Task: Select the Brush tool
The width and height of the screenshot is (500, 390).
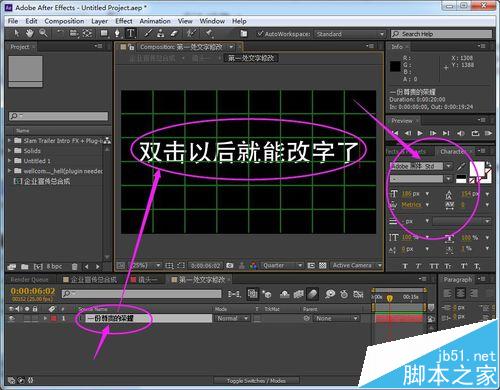Action: [x=148, y=33]
